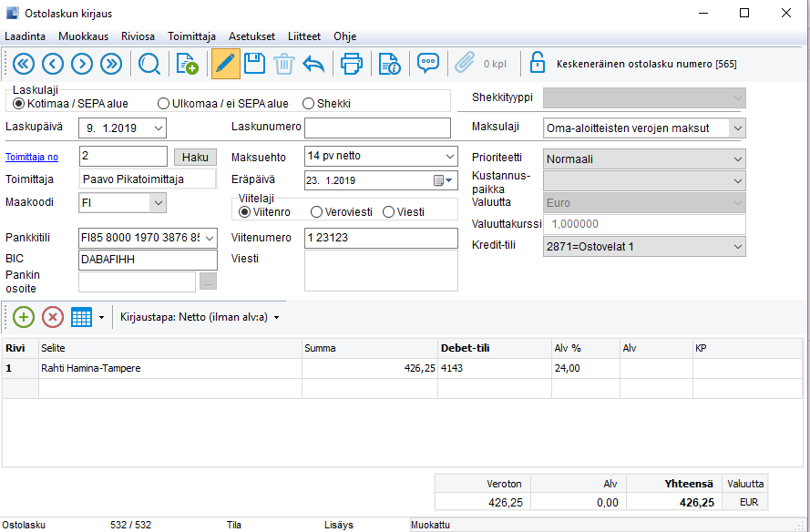Open the Kredit-tili dropdown

(737, 247)
